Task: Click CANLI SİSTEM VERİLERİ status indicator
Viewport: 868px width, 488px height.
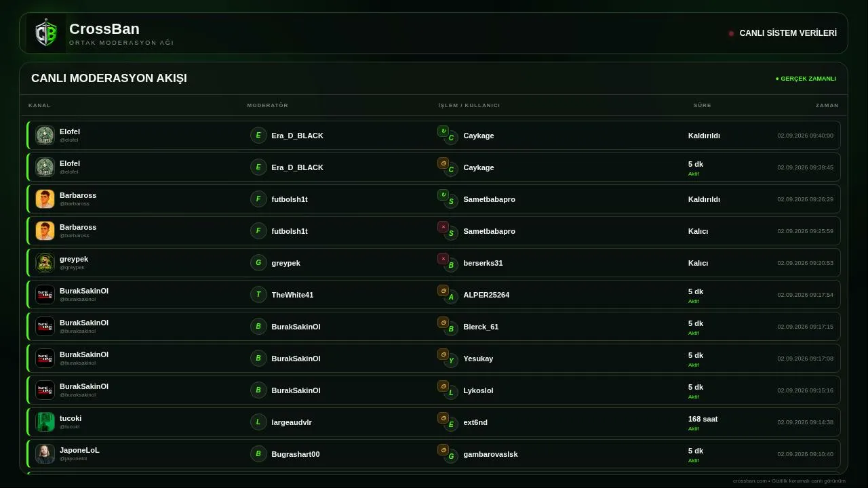Action: [783, 33]
